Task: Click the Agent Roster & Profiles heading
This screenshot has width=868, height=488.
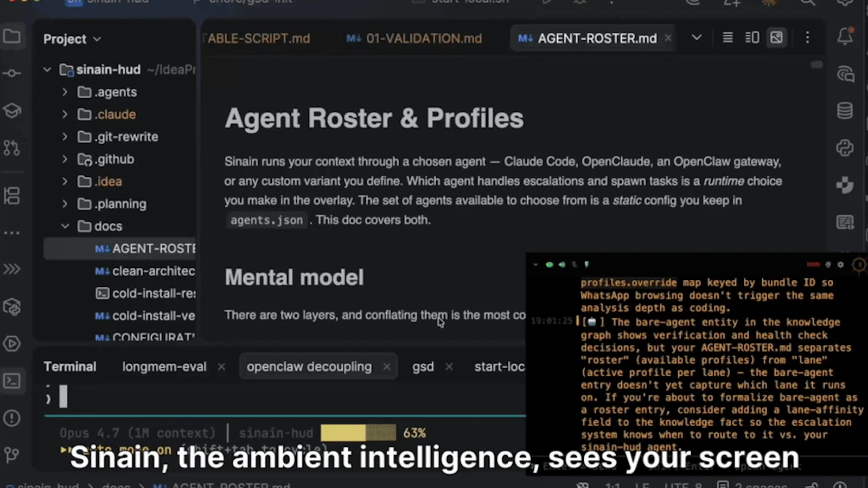Action: [x=374, y=118]
